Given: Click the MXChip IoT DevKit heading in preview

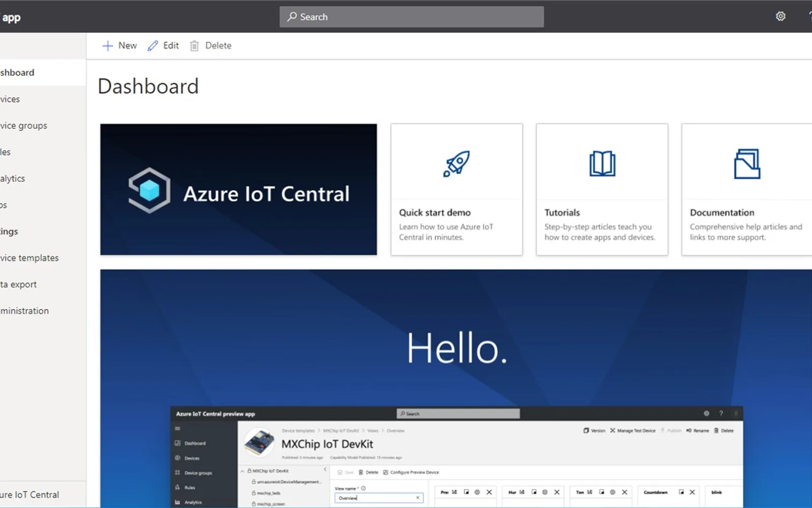Looking at the screenshot, I should (x=327, y=444).
